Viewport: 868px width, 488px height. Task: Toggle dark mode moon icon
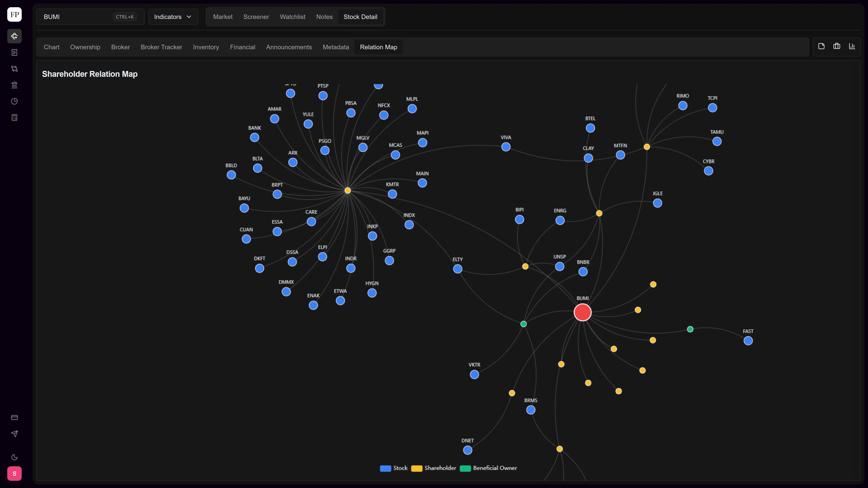[14, 457]
